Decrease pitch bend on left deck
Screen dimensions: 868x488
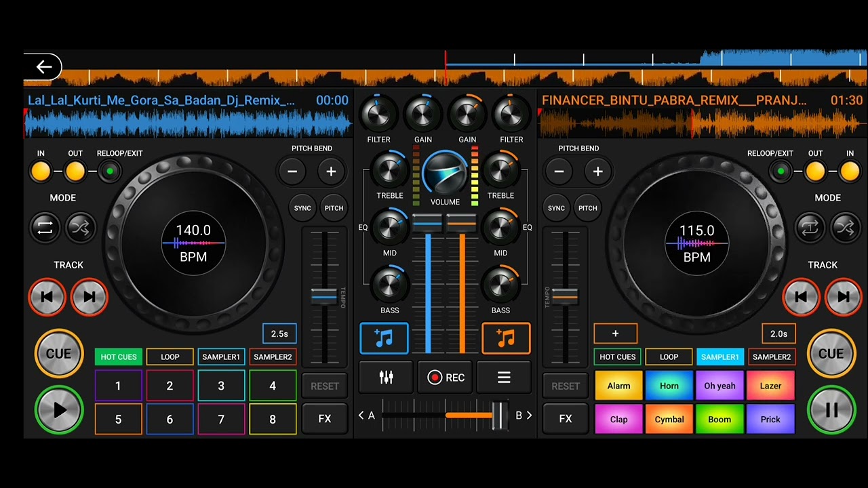pyautogui.click(x=292, y=171)
